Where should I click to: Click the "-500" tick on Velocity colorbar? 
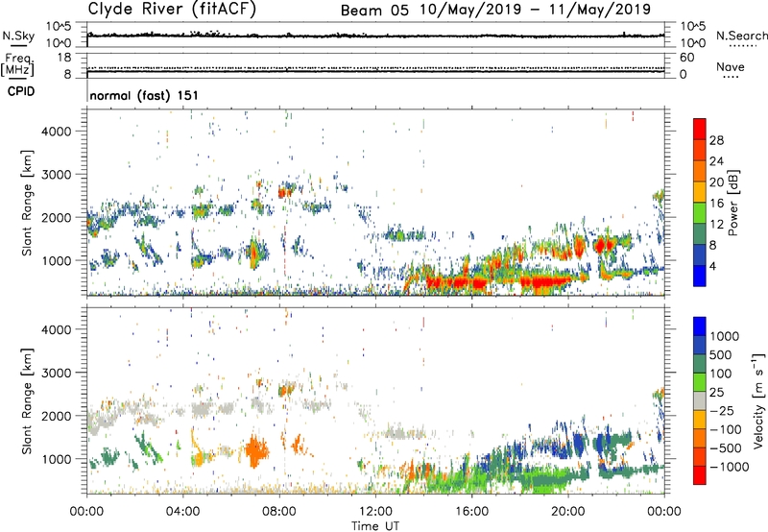click(x=726, y=448)
